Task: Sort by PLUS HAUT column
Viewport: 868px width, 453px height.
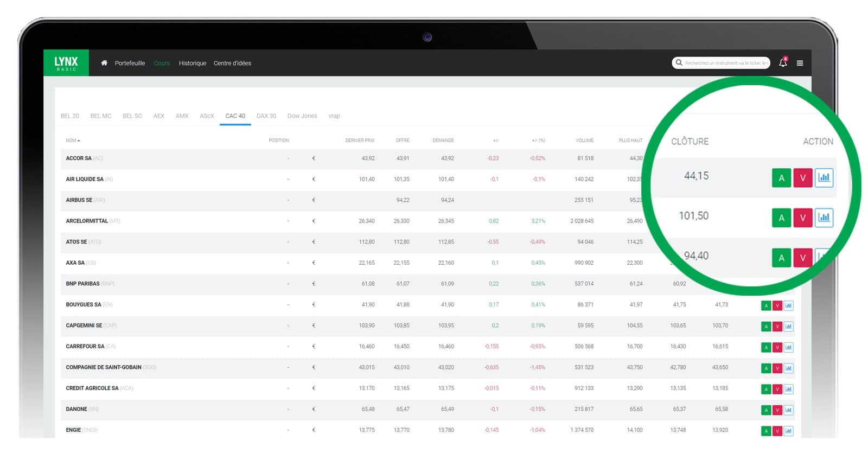Action: (x=630, y=141)
